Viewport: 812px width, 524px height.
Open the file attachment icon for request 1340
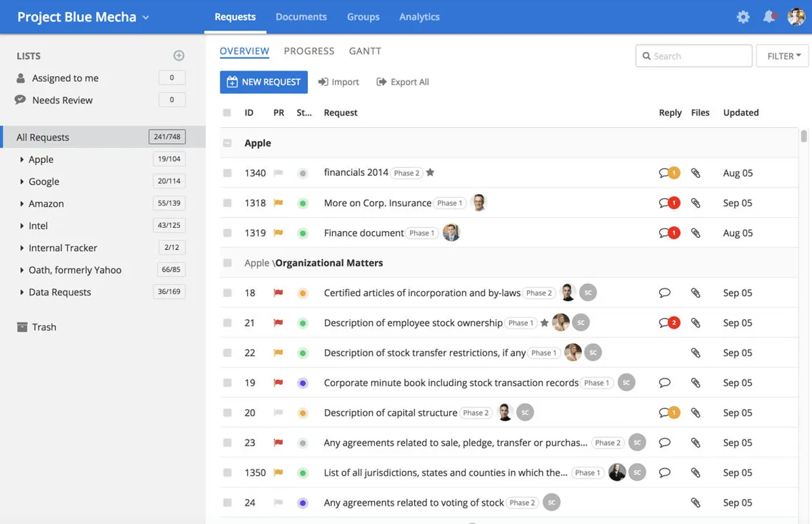click(x=695, y=173)
